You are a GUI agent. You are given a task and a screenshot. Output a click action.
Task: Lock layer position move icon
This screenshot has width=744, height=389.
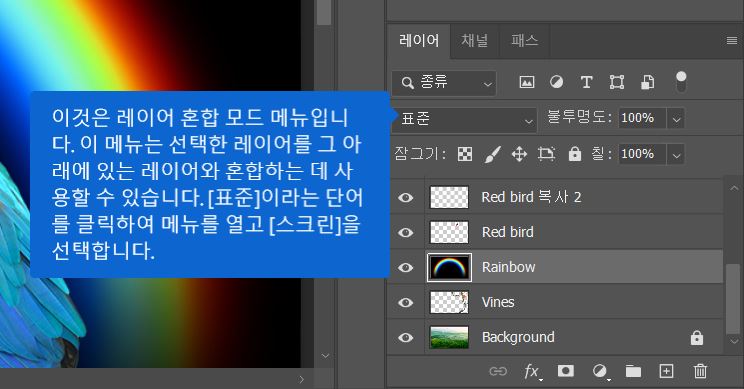coord(519,154)
